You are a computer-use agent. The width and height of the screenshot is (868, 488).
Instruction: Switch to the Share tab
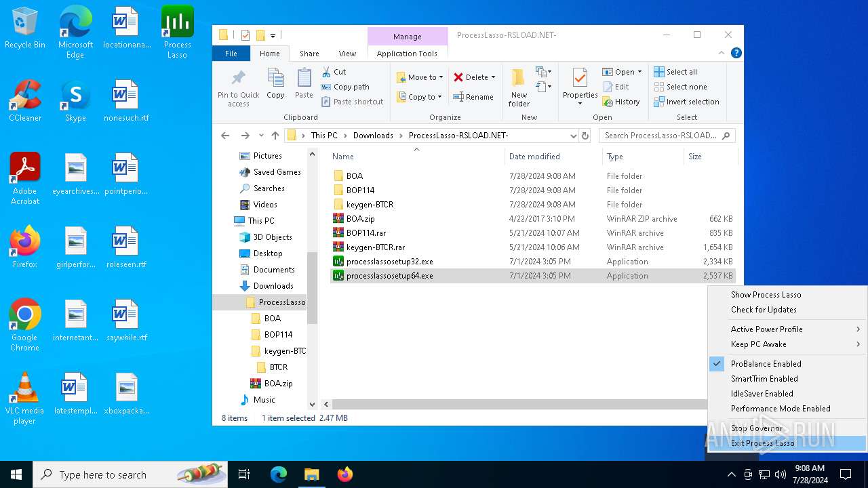pos(309,54)
